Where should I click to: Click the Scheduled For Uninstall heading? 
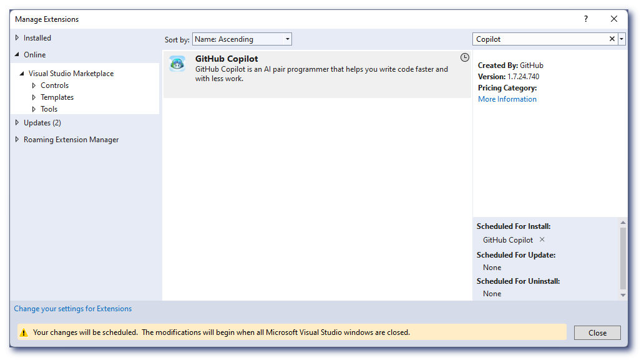[x=519, y=281]
